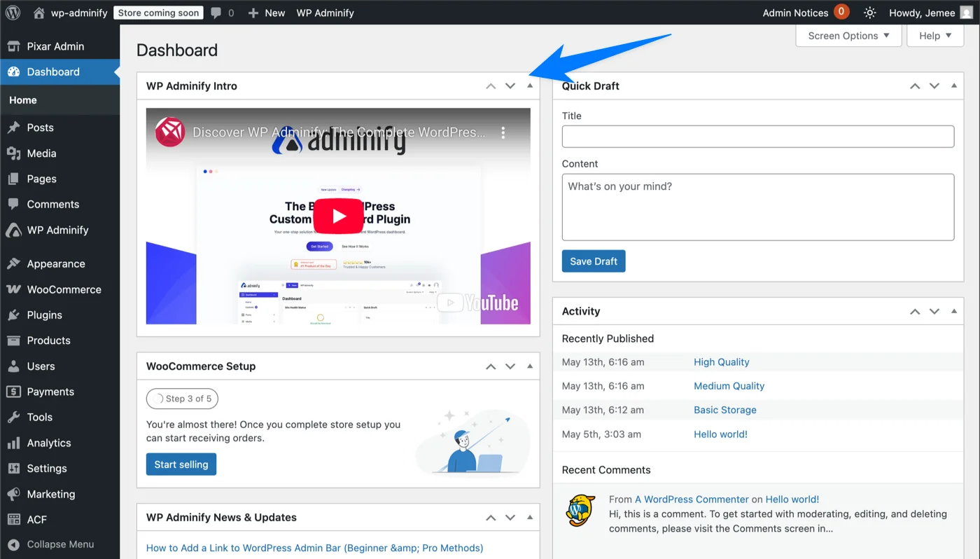This screenshot has height=559, width=980.
Task: Click the Users person icon
Action: (x=13, y=366)
